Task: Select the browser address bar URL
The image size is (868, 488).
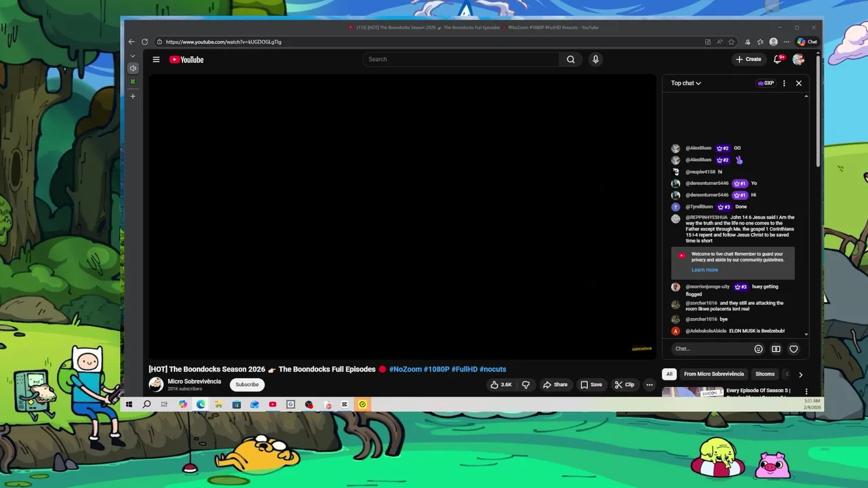Action: pyautogui.click(x=224, y=42)
